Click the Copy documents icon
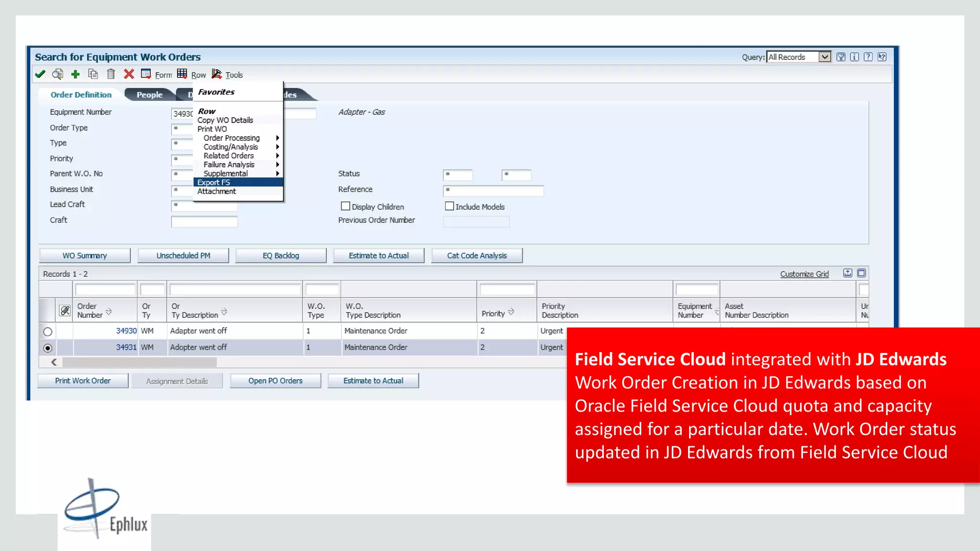This screenshot has height=551, width=980. coord(93,74)
